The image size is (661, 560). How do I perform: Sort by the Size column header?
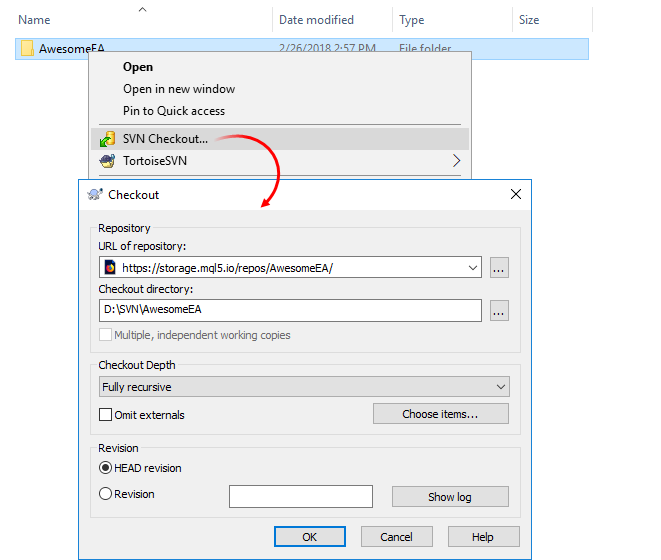pyautogui.click(x=529, y=20)
